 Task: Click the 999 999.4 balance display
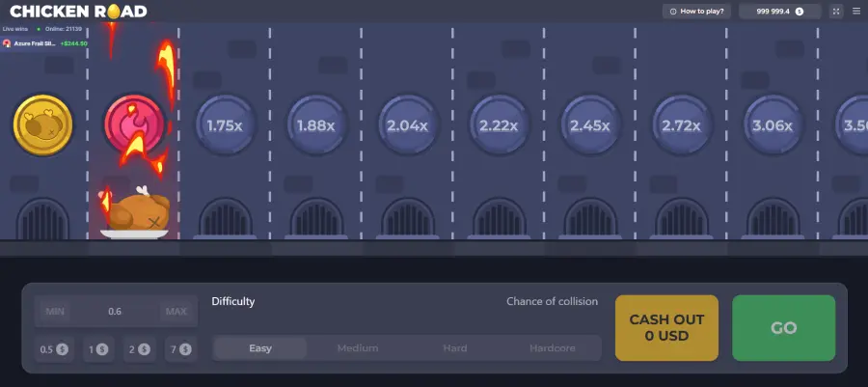pos(780,11)
